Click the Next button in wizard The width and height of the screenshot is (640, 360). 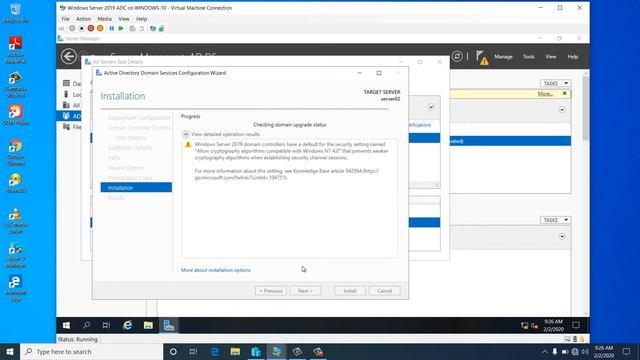click(305, 291)
